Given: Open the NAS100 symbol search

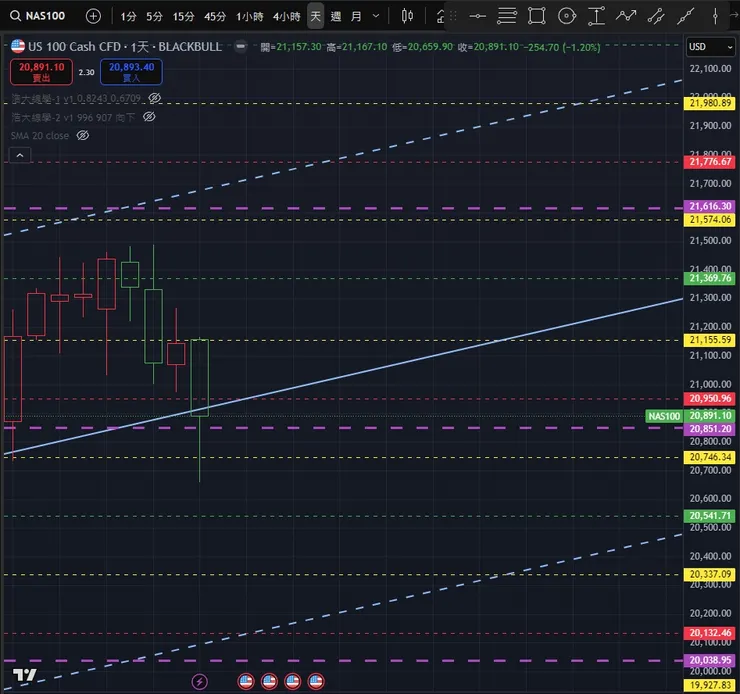Looking at the screenshot, I should [38, 16].
